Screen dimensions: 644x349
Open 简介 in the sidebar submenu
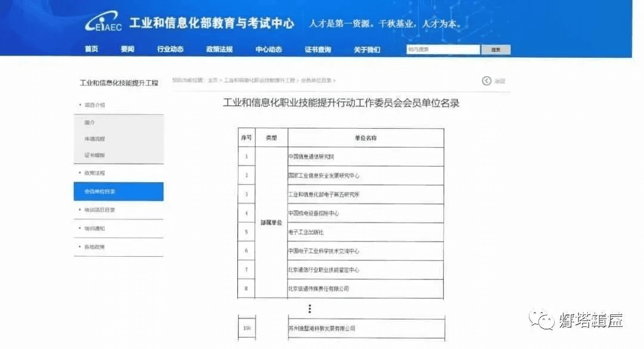coord(90,123)
